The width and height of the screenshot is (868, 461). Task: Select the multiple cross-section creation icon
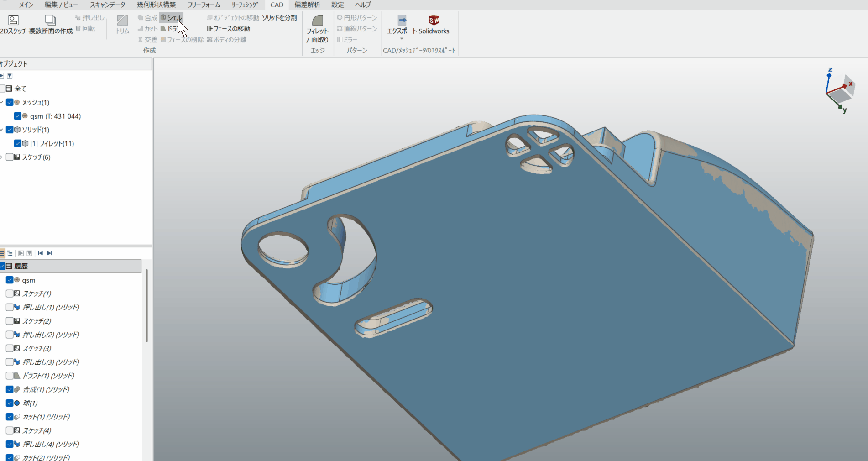pos(50,20)
